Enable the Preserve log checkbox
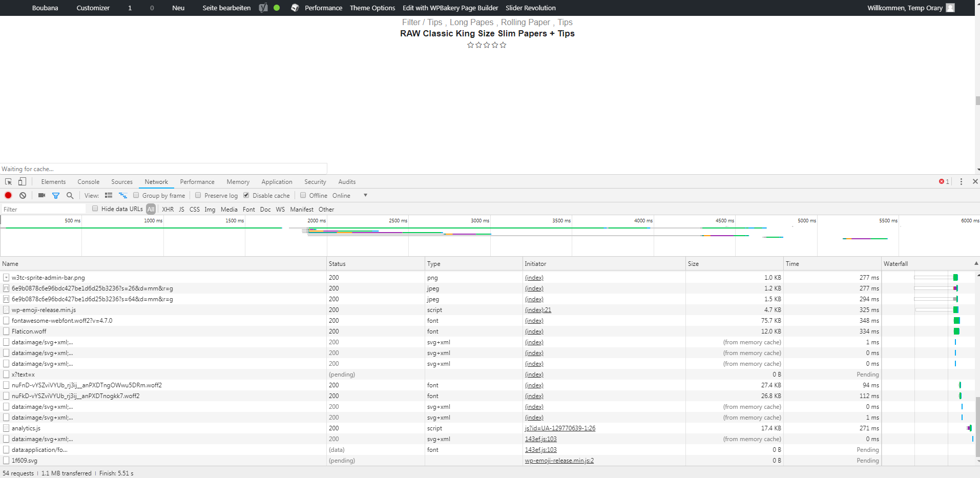This screenshot has height=478, width=980. (198, 195)
